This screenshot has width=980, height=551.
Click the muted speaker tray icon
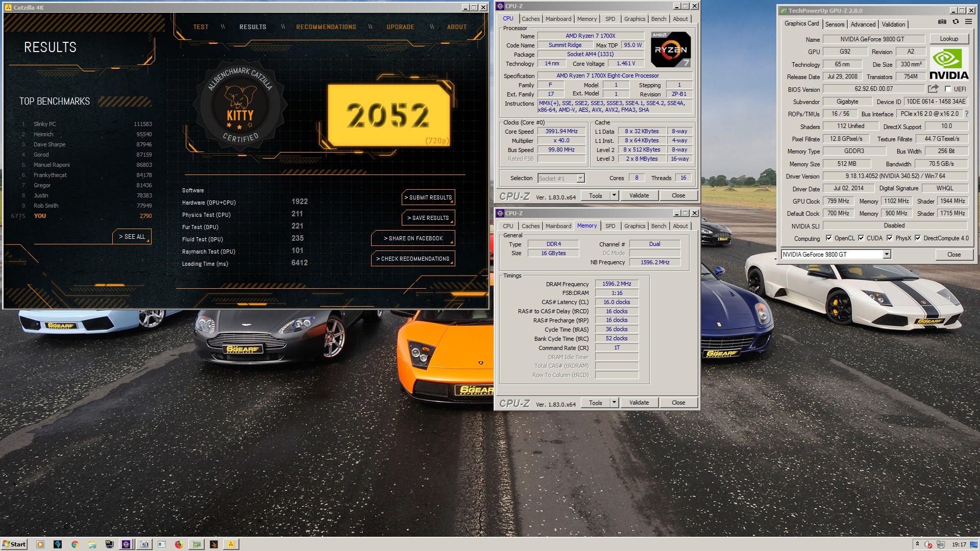coord(929,544)
